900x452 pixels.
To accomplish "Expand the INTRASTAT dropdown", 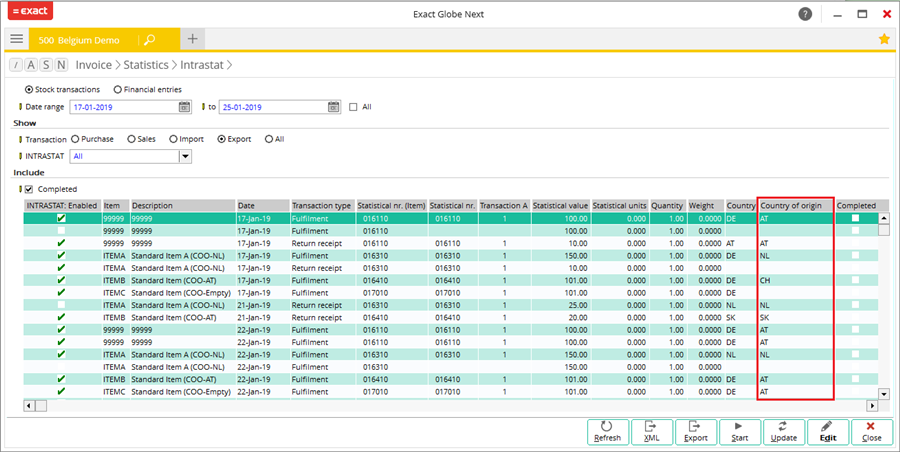I will pos(185,156).
